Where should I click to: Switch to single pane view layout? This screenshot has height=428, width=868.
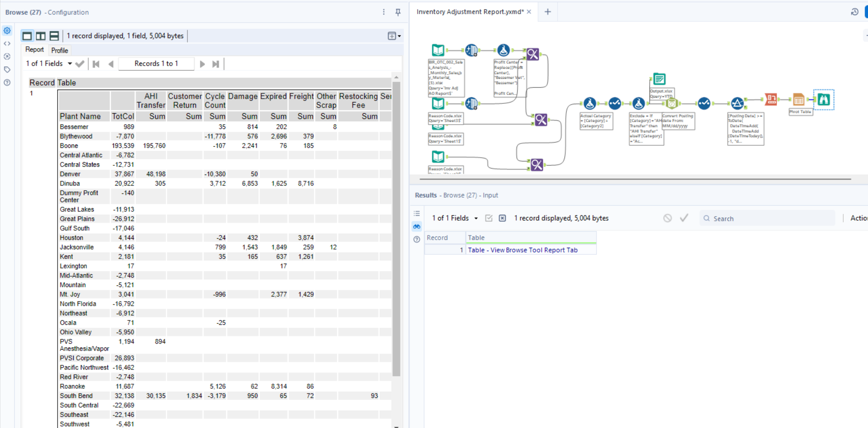(27, 36)
